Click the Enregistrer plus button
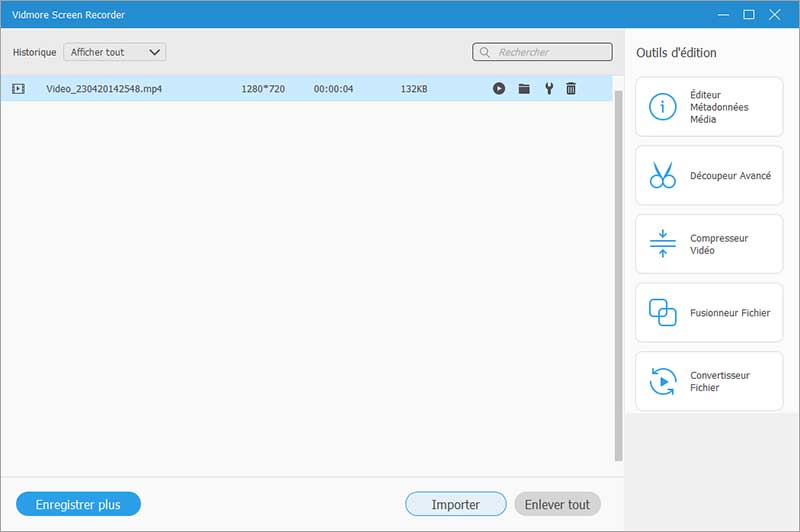Screen dimensions: 800x532 pyautogui.click(x=78, y=505)
